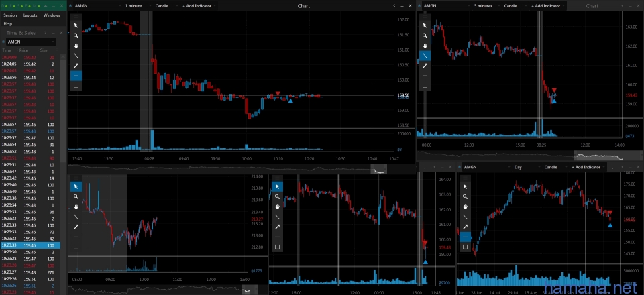The height and width of the screenshot is (295, 644).
Task: Select the rectangle tool in the bottom-left chart
Action: [76, 247]
